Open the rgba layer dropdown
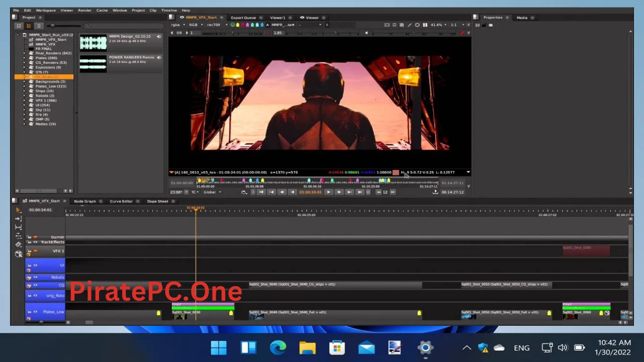The width and height of the screenshot is (644, 362). [179, 25]
